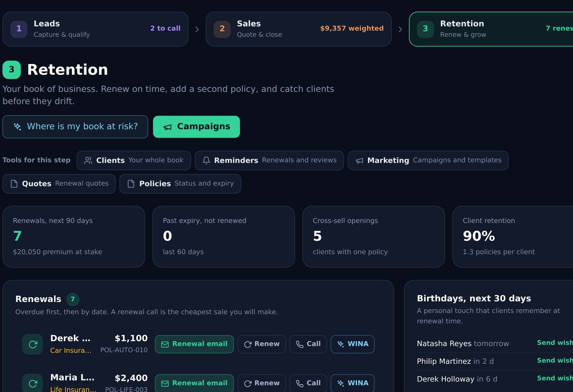Click the 'clients with one policy' text
This screenshot has height=392, width=573.
click(x=350, y=252)
